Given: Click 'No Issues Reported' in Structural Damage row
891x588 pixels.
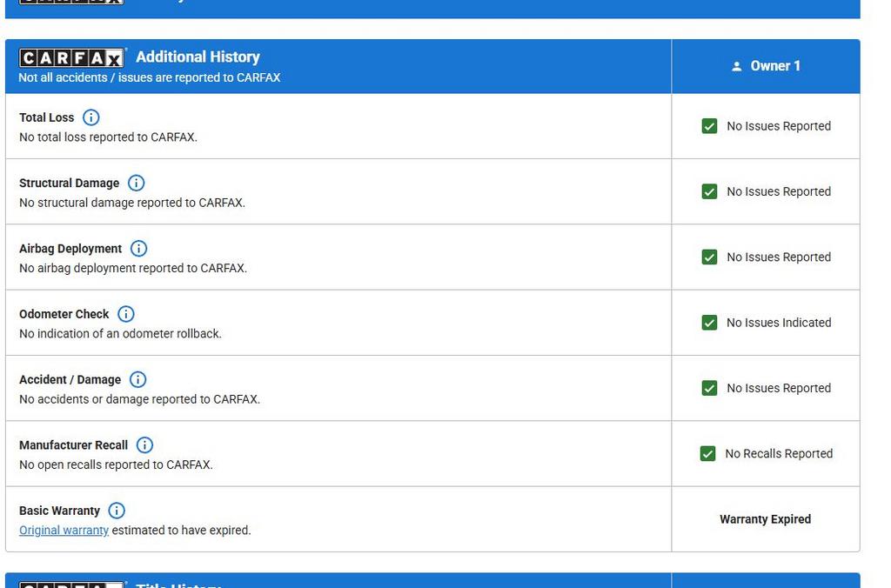Looking at the screenshot, I should click(779, 191).
